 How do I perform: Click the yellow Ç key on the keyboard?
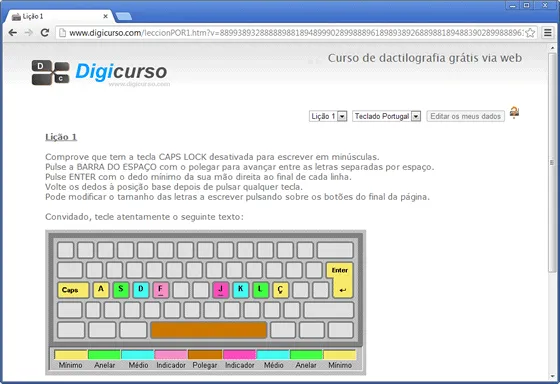(281, 290)
